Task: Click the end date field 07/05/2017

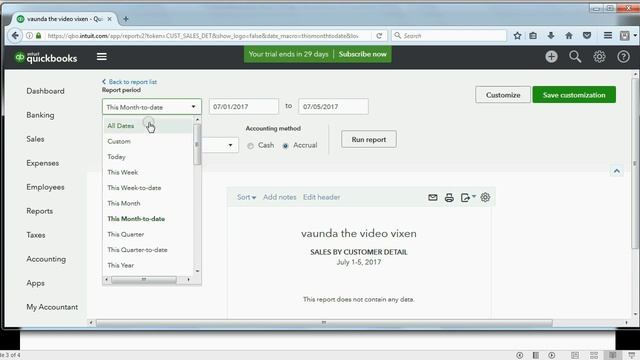Action: 333,107
